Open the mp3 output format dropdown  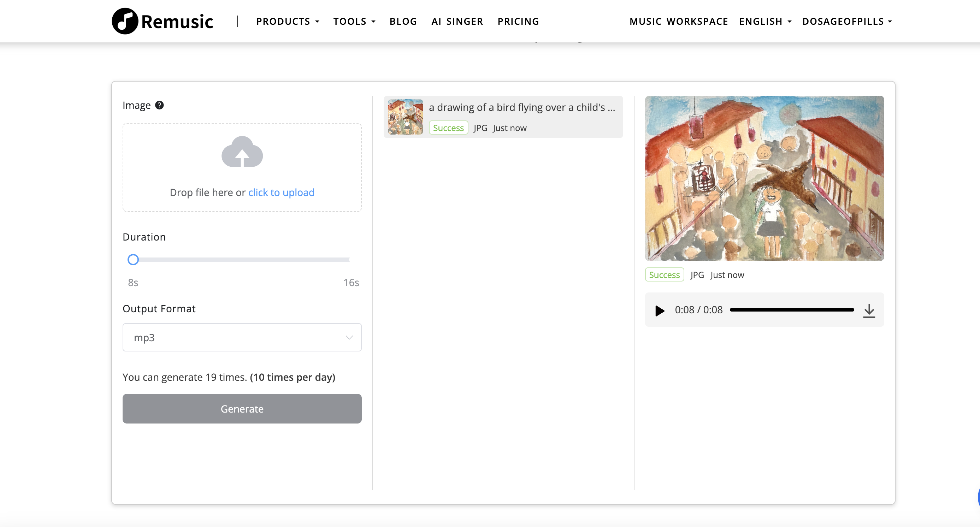pos(242,337)
